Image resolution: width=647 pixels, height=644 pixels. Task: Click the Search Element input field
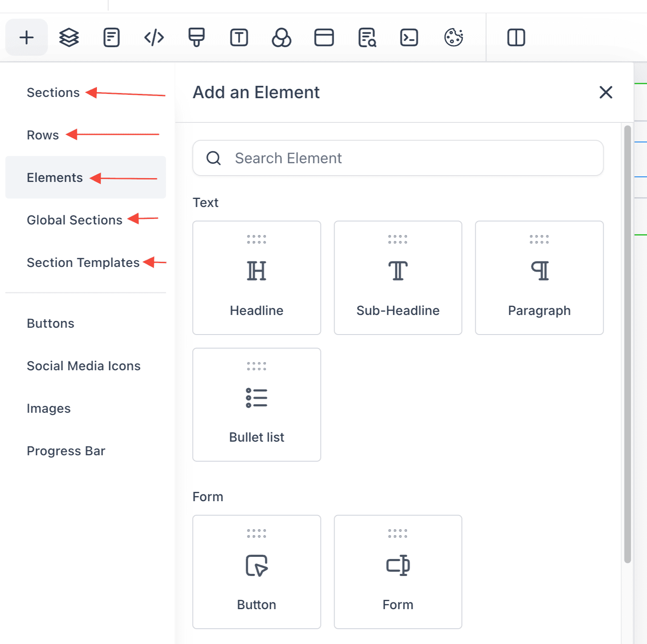pos(398,158)
